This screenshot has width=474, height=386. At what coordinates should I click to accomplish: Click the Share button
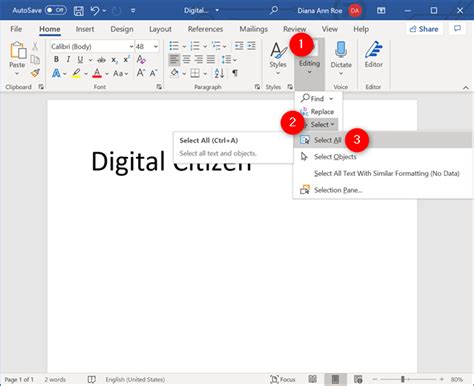[x=424, y=29]
